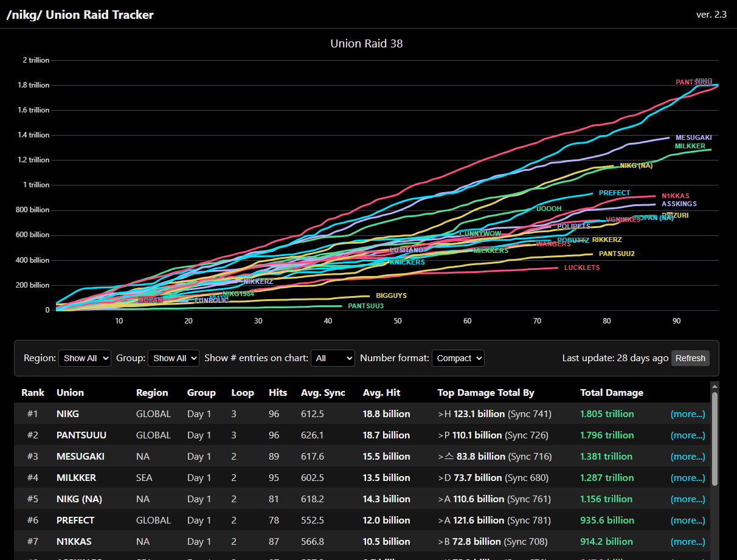Click the 1.796 trillion total damage value
The height and width of the screenshot is (560, 737).
[607, 435]
